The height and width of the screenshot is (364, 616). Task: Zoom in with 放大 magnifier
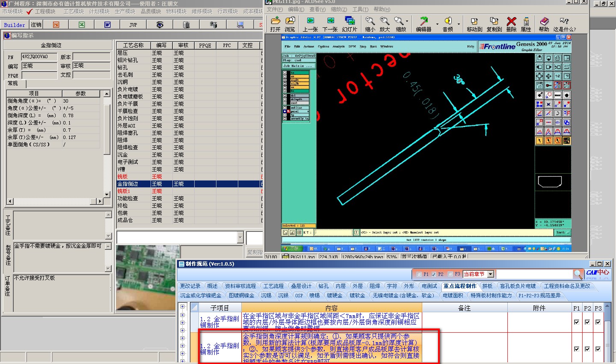pos(385,24)
